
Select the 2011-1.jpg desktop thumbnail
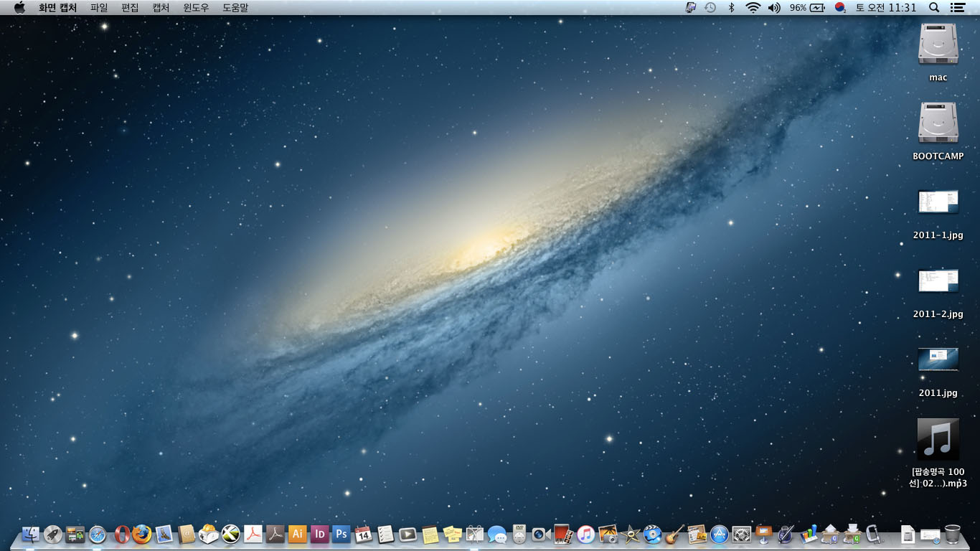point(938,202)
